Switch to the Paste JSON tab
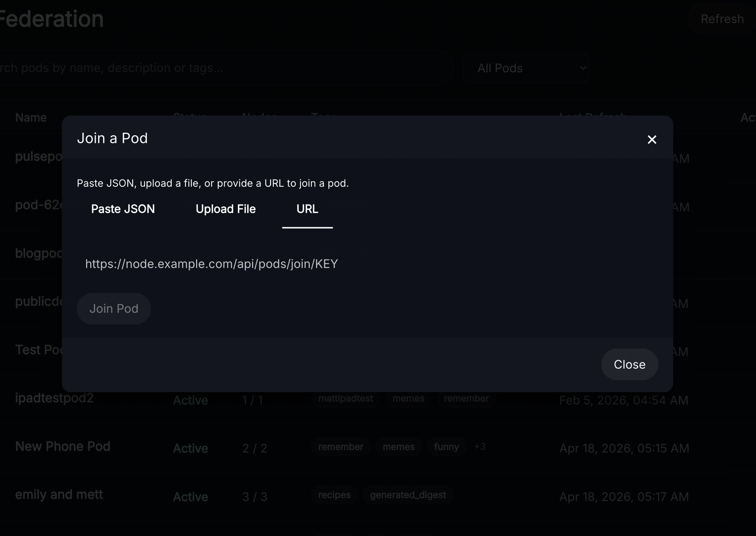 (123, 209)
